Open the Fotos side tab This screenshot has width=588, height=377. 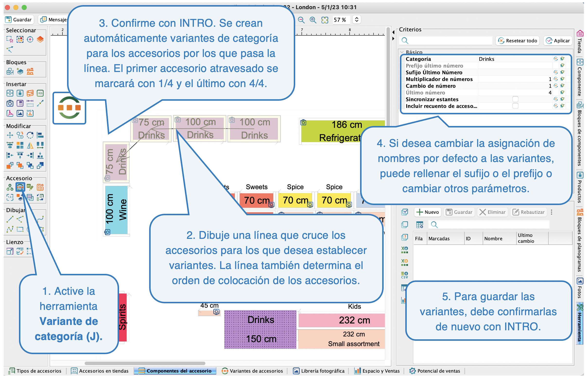(580, 288)
